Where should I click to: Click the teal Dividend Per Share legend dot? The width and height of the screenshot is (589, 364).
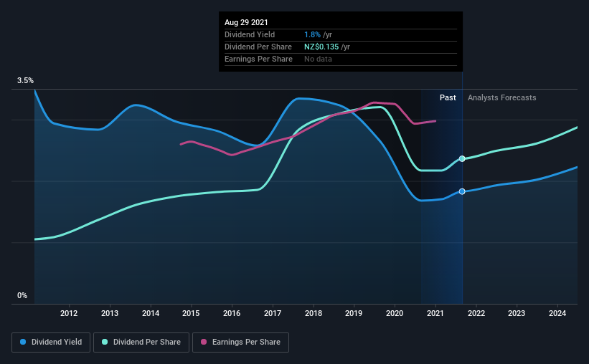tap(105, 342)
